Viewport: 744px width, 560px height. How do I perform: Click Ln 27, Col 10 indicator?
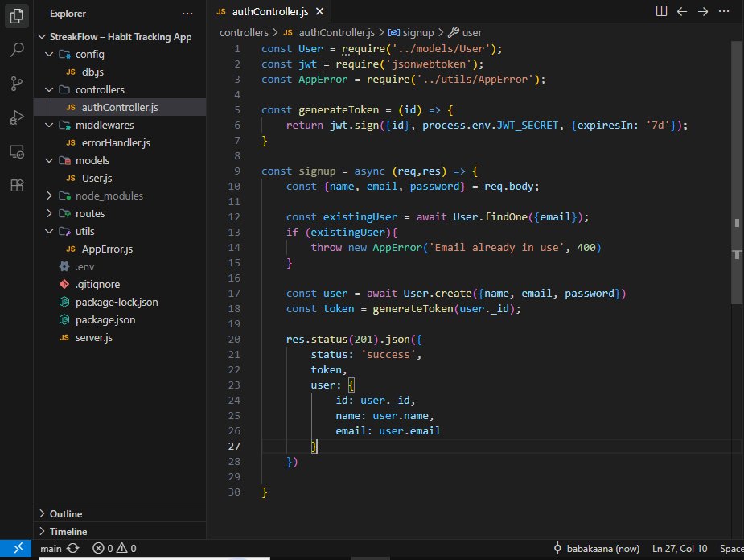pos(680,548)
